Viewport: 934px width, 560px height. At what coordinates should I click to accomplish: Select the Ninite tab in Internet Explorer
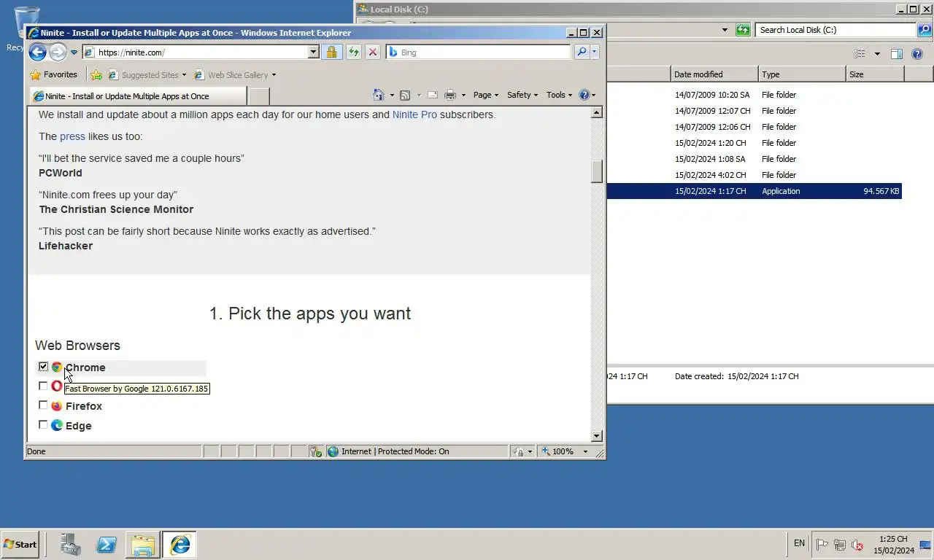(139, 96)
